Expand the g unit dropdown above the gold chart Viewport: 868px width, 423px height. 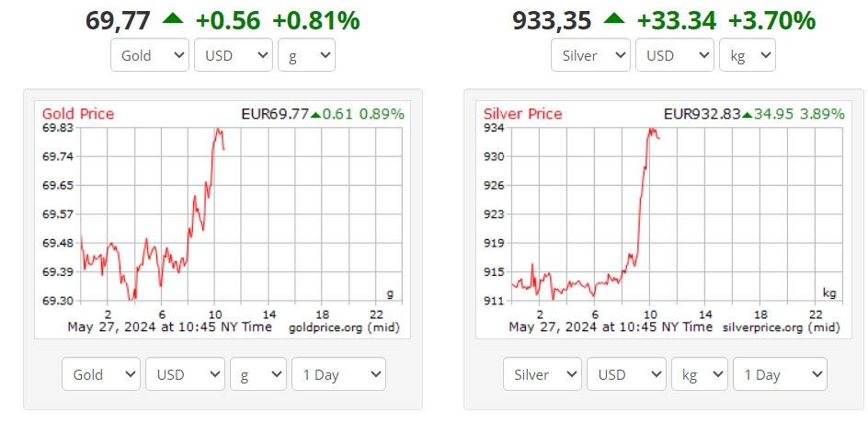(x=306, y=55)
